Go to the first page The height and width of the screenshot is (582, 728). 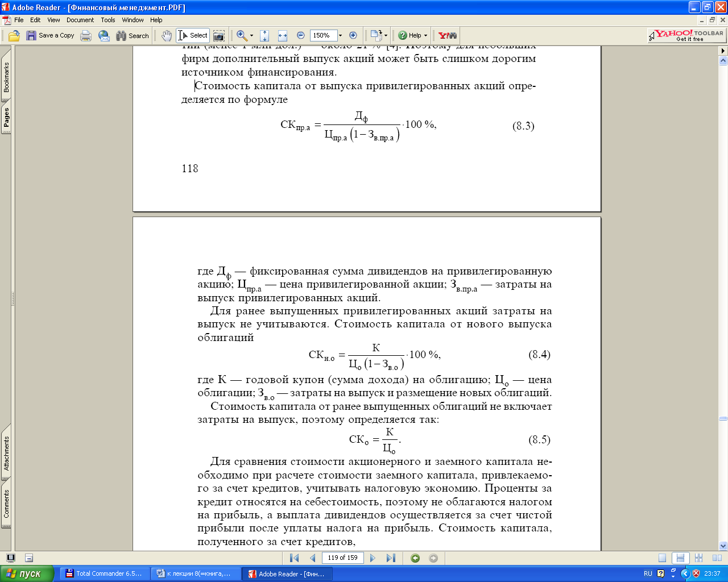295,558
